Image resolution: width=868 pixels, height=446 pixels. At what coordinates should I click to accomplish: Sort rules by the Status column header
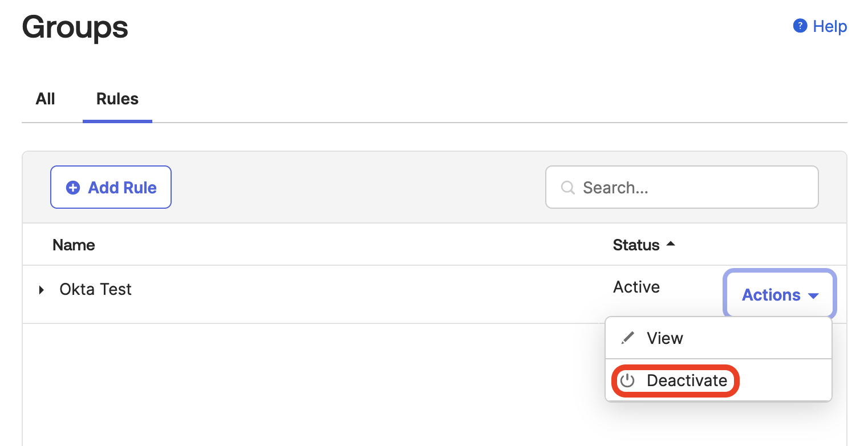pos(636,245)
